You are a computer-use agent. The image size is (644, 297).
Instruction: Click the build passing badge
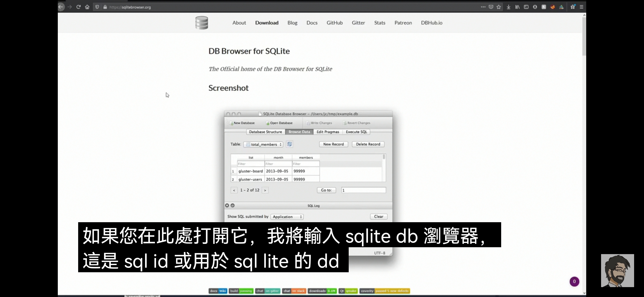point(241,291)
